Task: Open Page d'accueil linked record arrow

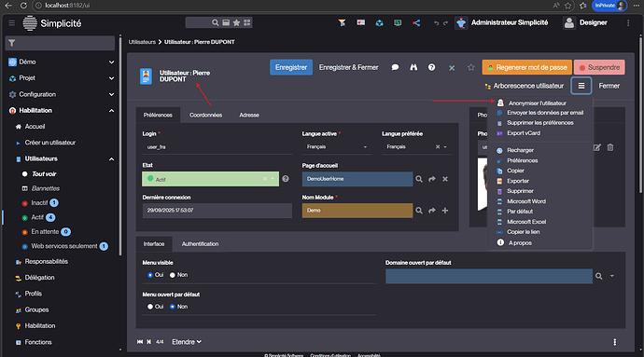Action: coord(432,179)
